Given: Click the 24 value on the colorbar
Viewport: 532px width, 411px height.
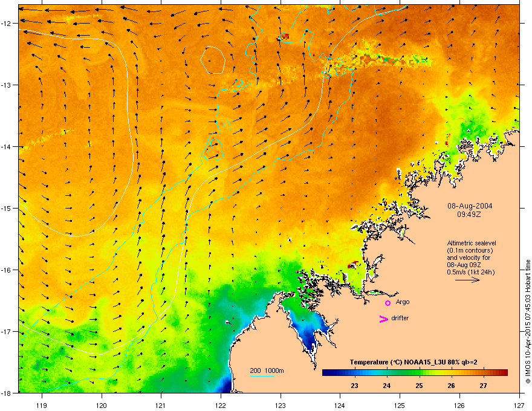Looking at the screenshot, I should pos(386,386).
